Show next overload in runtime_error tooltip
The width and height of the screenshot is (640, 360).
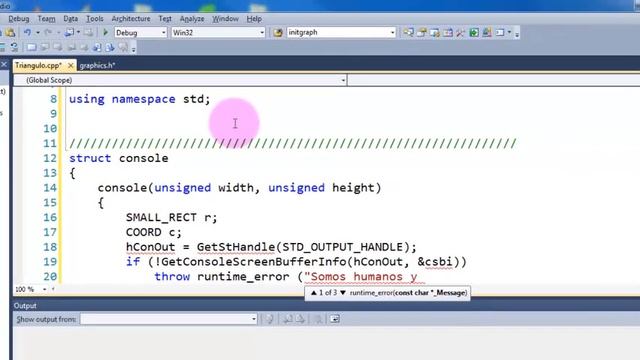(343, 293)
